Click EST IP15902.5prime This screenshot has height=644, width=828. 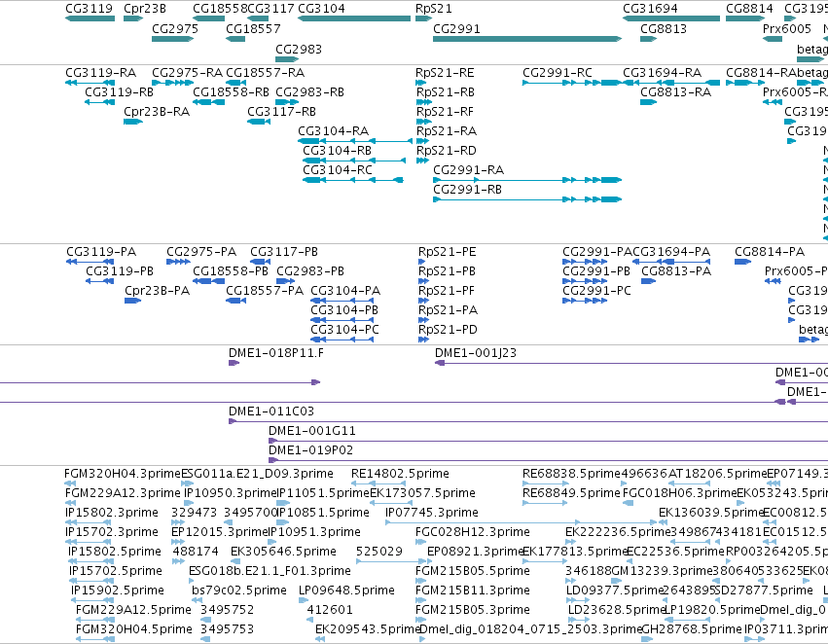117,590
